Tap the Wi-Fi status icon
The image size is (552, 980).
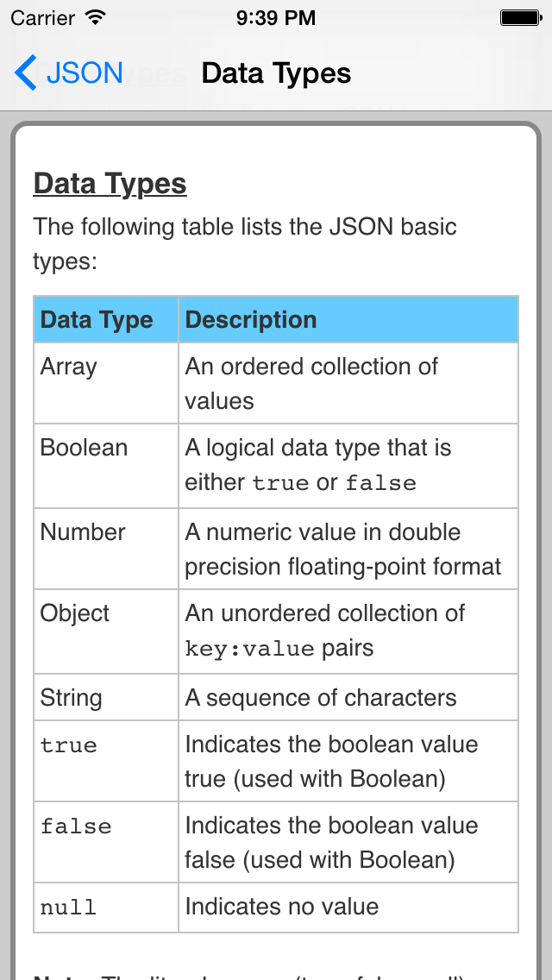pyautogui.click(x=96, y=16)
